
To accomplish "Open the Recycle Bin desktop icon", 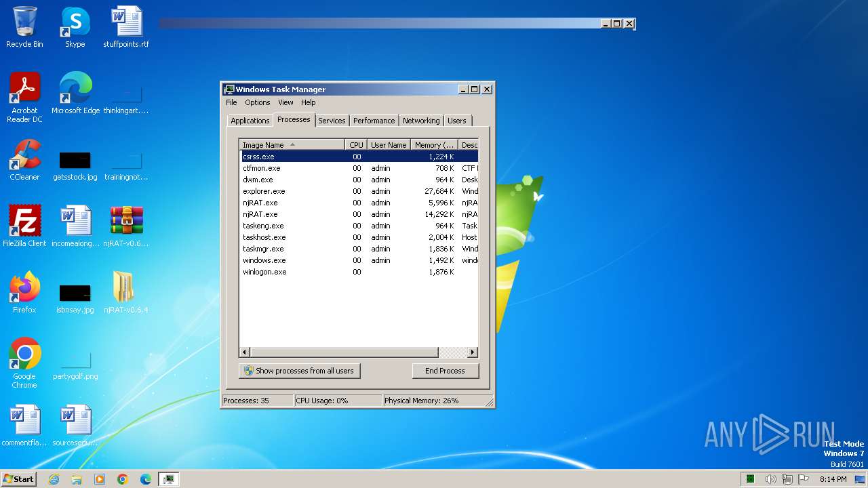I will (24, 27).
